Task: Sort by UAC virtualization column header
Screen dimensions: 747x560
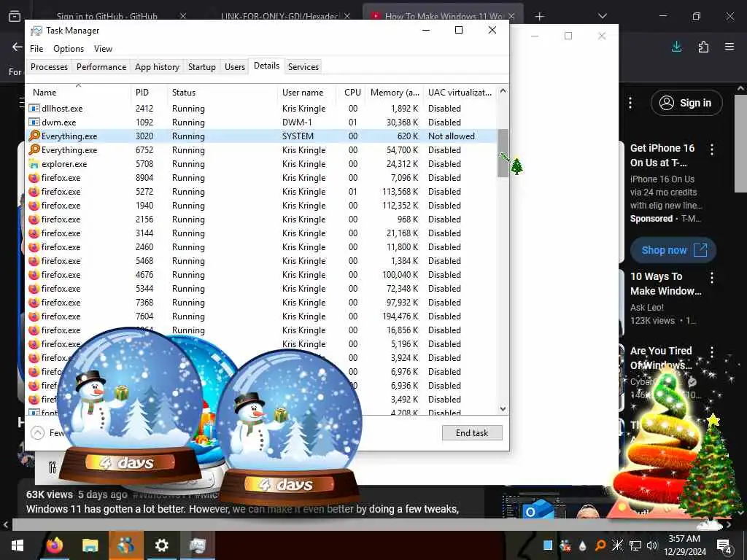Action: coord(460,93)
